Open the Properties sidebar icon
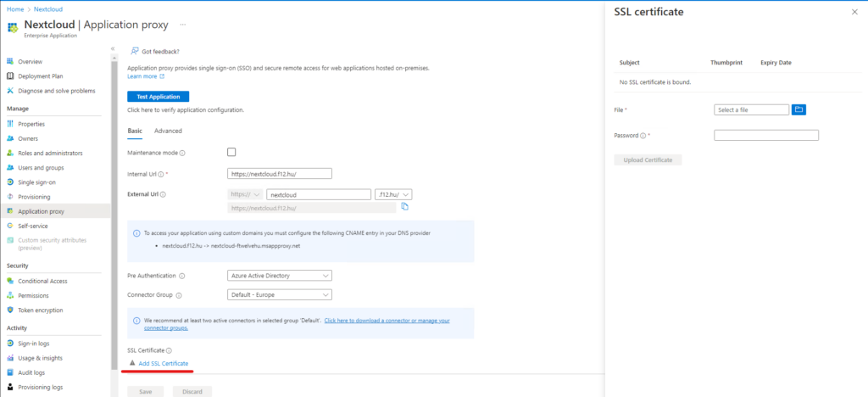 click(10, 124)
